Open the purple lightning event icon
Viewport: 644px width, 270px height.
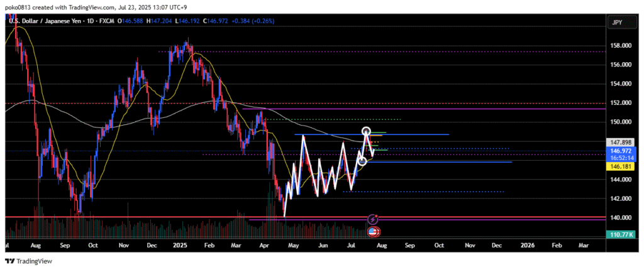point(372,220)
